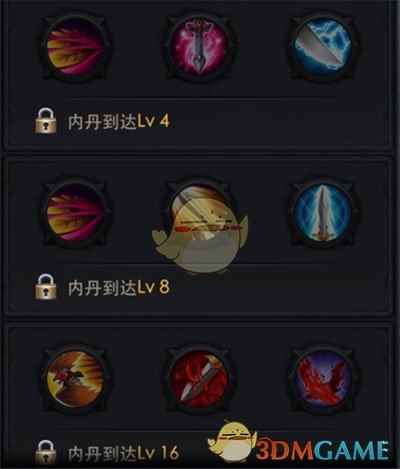The width and height of the screenshot is (400, 469).
Task: Click the 'Lv 8' level text
Action: click(154, 288)
